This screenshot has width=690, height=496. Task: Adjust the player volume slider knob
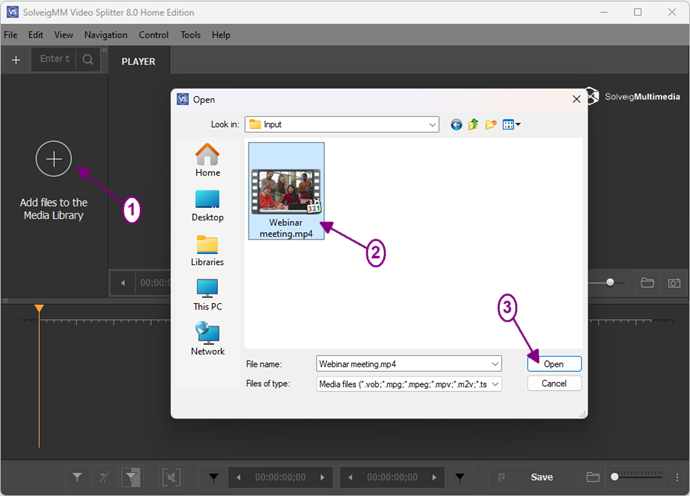pyautogui.click(x=610, y=282)
